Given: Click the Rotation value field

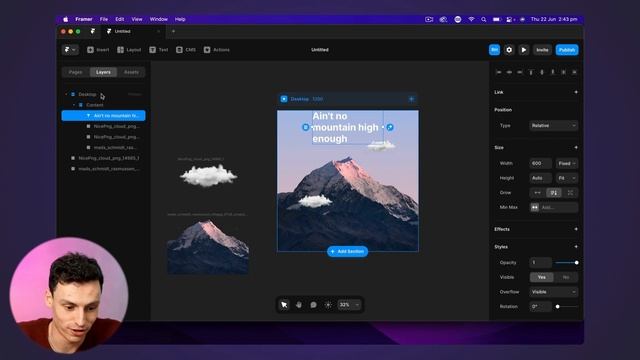Looking at the screenshot, I should click(x=541, y=307).
